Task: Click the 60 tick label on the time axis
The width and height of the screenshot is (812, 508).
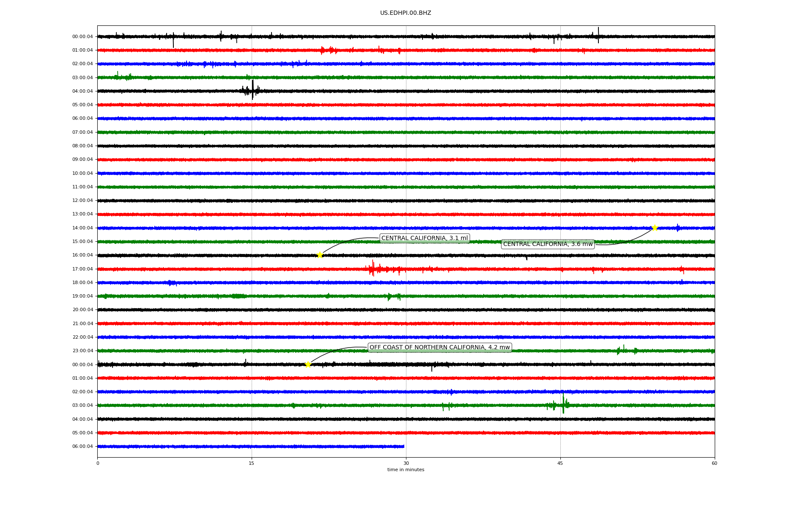Action: [x=714, y=463]
